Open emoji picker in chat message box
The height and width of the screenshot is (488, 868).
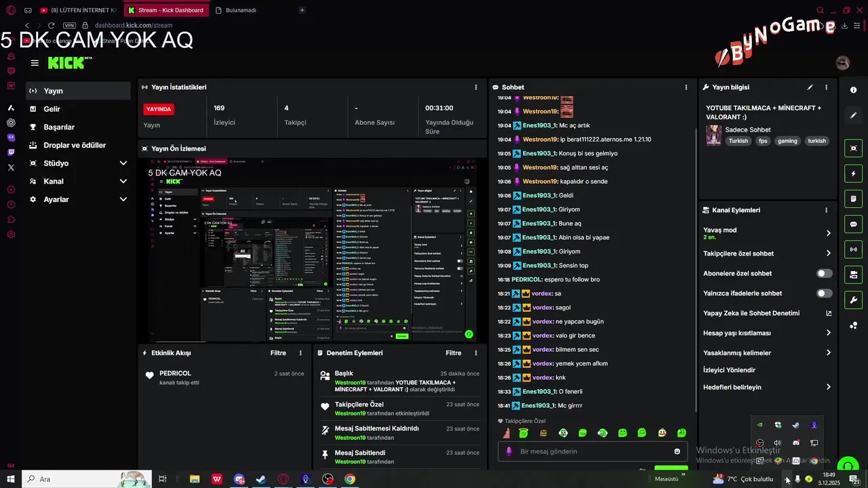[x=677, y=451]
